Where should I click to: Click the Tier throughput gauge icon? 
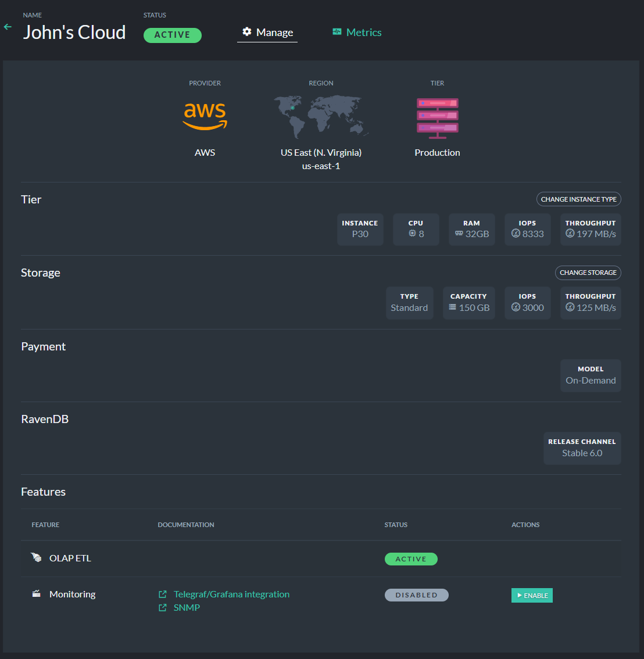[x=570, y=233]
